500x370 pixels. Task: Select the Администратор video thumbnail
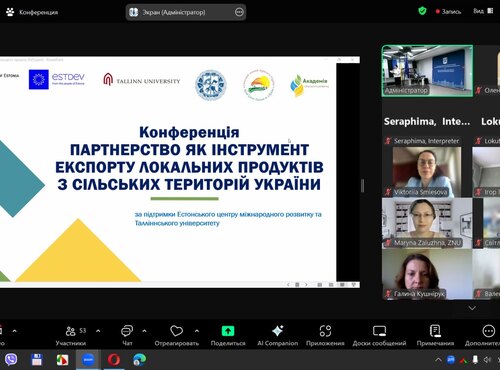(x=427, y=71)
